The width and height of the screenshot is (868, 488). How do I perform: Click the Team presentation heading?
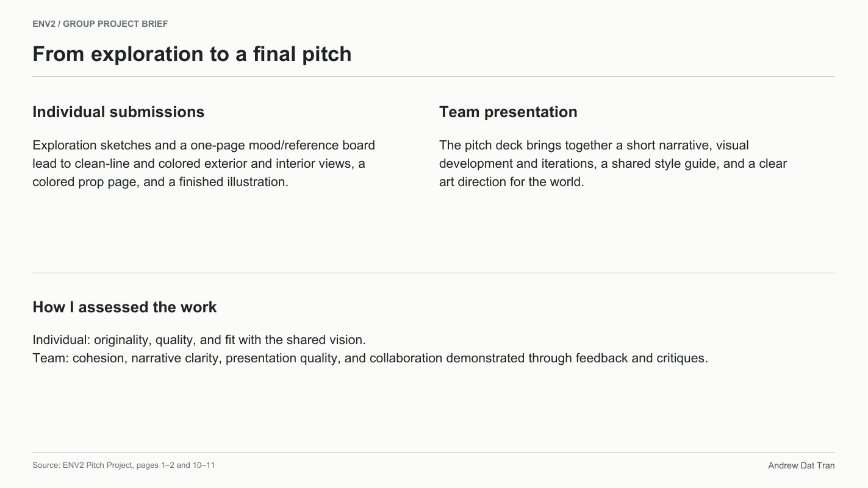pyautogui.click(x=508, y=112)
